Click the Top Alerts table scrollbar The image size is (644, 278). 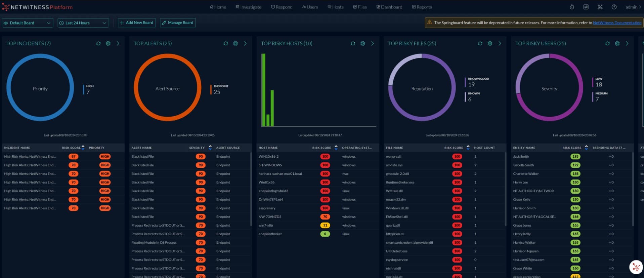(x=251, y=189)
